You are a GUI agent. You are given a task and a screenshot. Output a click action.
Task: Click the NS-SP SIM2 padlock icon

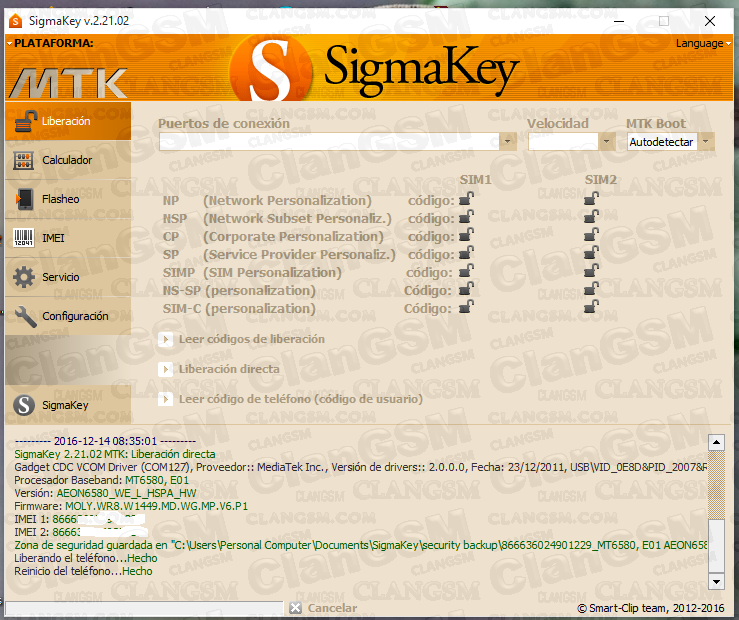pos(591,289)
